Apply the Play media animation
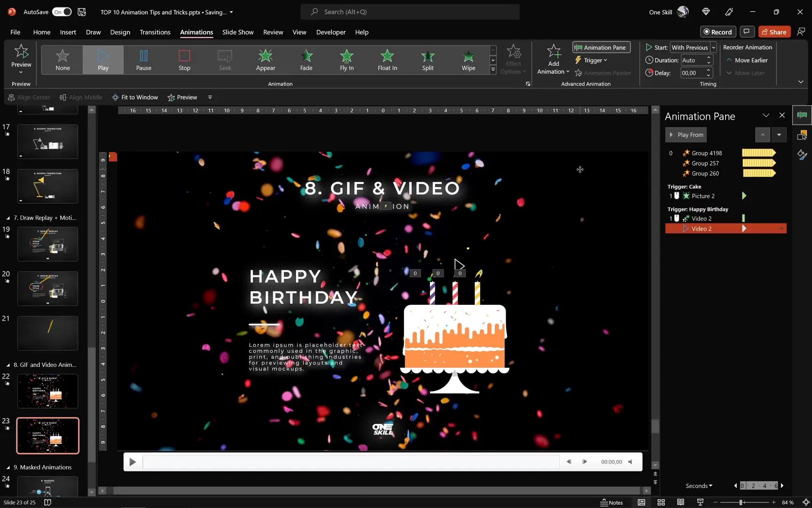Viewport: 812px width, 508px height. click(103, 60)
